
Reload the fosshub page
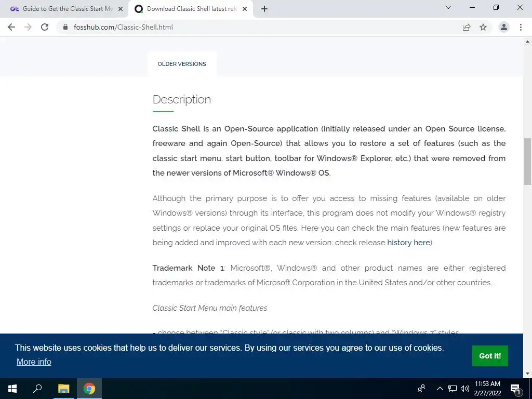pos(45,27)
